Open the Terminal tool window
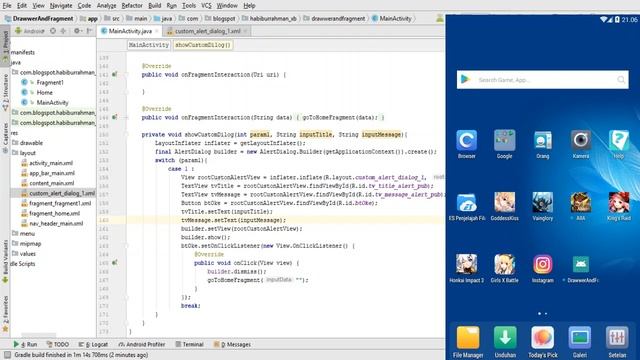This screenshot has width=640, height=360. 189,344
